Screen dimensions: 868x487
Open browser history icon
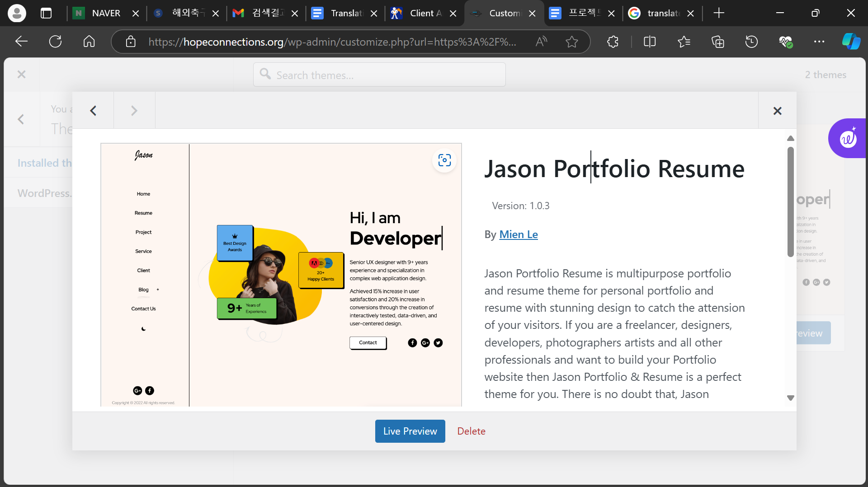coord(751,42)
